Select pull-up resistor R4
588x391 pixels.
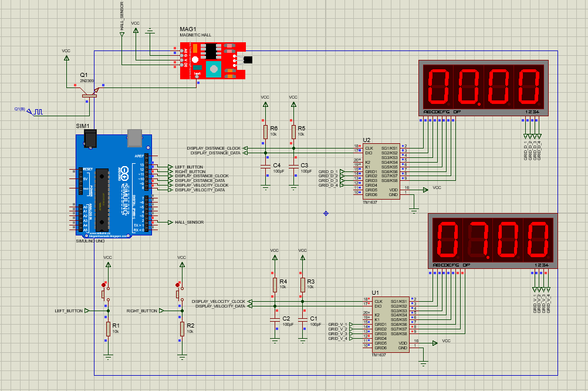[275, 285]
